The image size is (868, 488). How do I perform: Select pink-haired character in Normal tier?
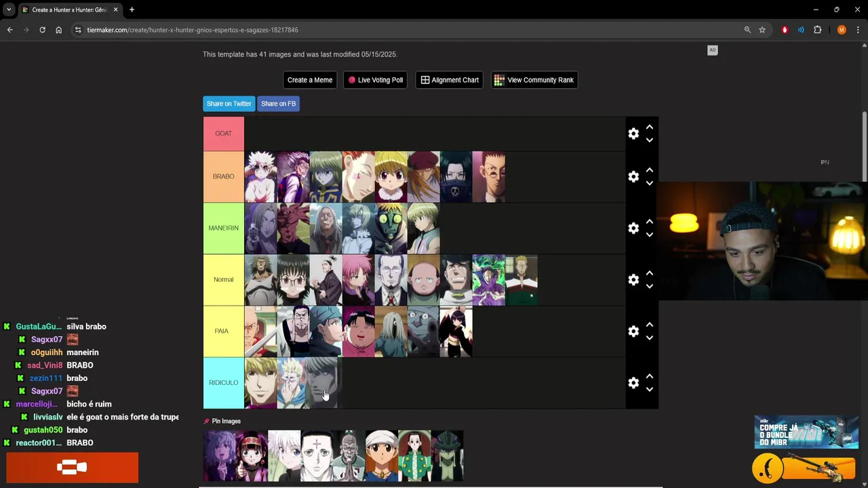(359, 280)
